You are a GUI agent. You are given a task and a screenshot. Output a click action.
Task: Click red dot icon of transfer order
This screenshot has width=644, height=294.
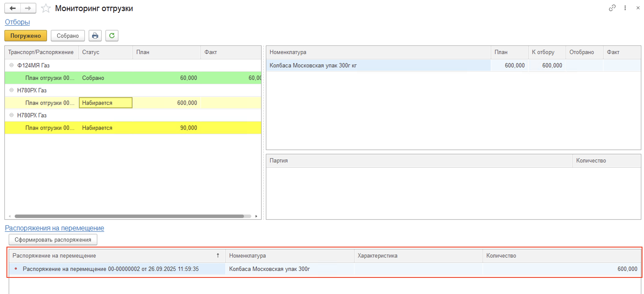coord(16,269)
